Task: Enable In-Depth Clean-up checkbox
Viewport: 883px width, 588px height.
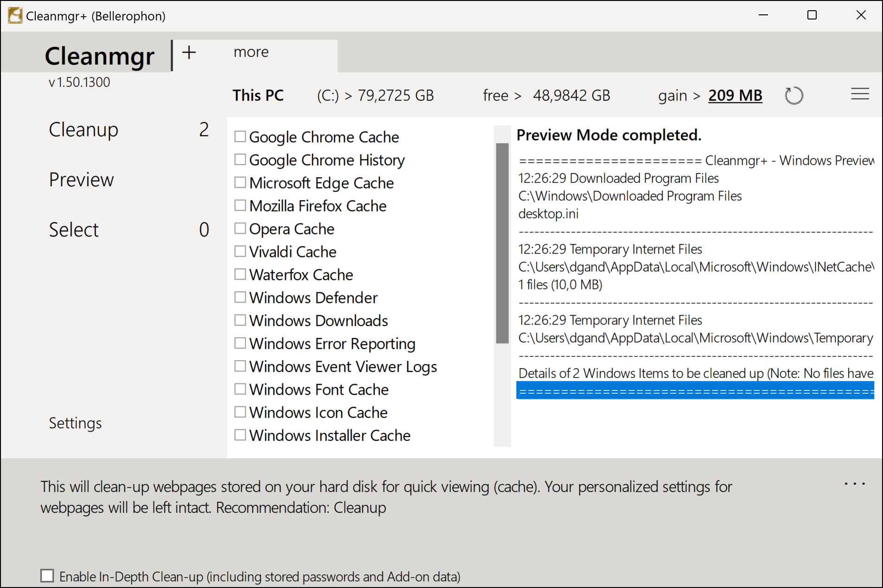Action: point(47,576)
